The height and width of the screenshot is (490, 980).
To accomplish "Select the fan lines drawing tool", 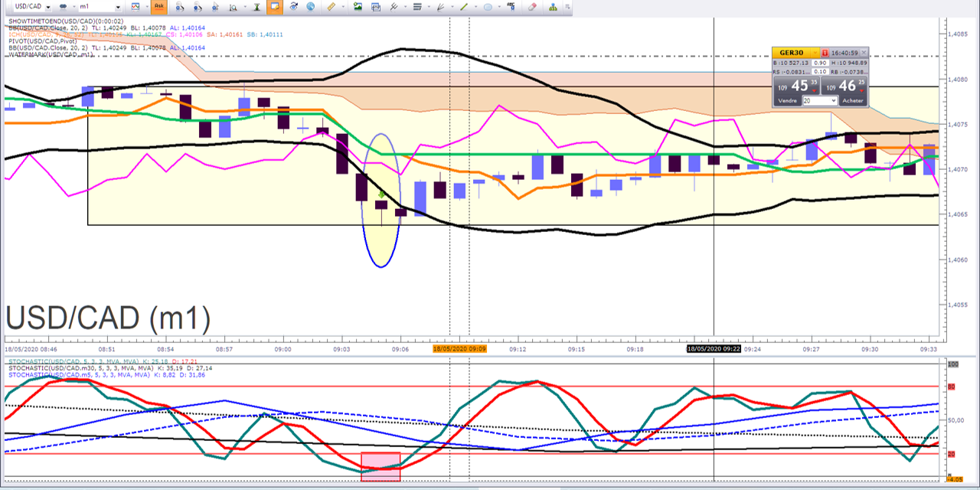I will click(440, 7).
